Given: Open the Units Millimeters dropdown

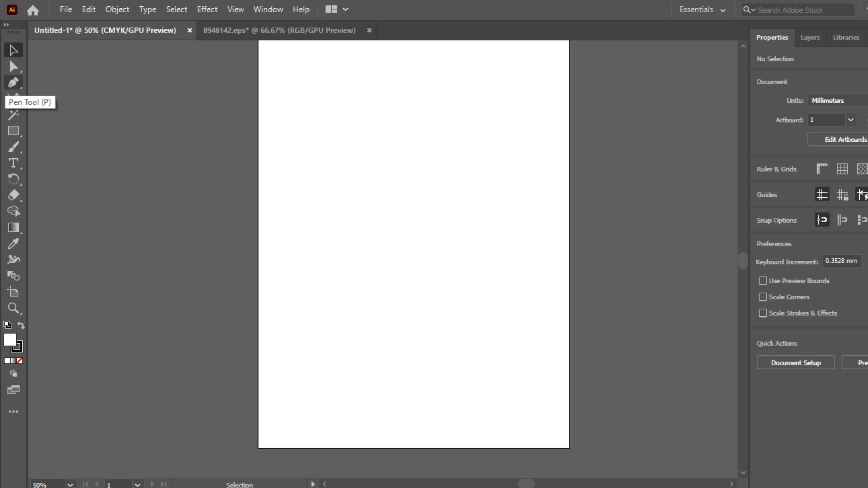Looking at the screenshot, I should [x=838, y=100].
